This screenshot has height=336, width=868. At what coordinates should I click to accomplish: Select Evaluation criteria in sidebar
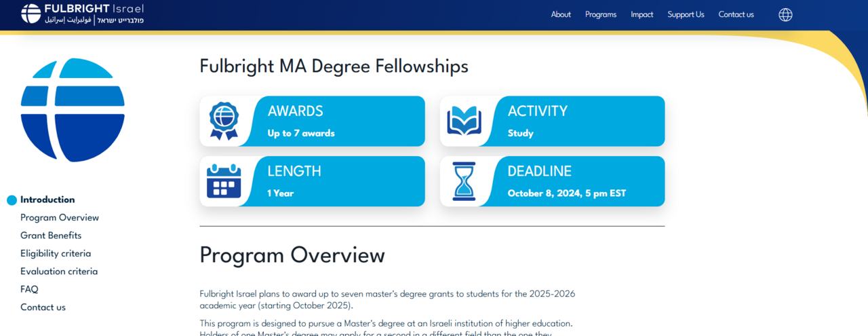(x=59, y=272)
